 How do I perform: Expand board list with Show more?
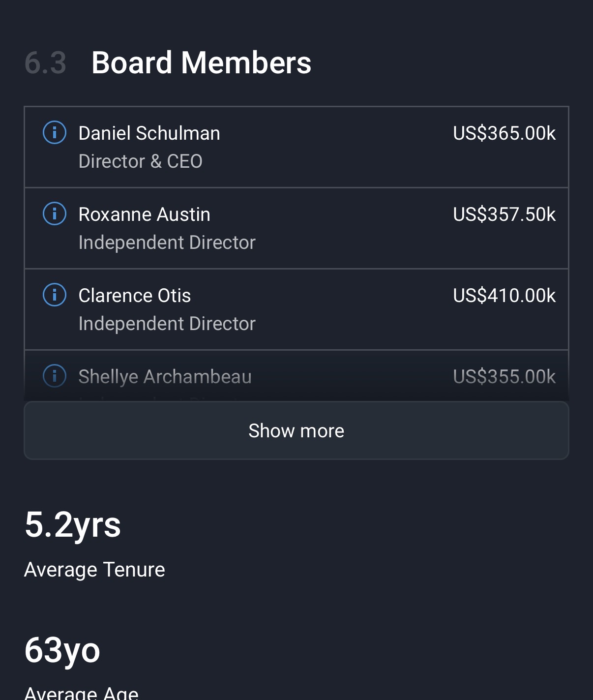coord(296,430)
